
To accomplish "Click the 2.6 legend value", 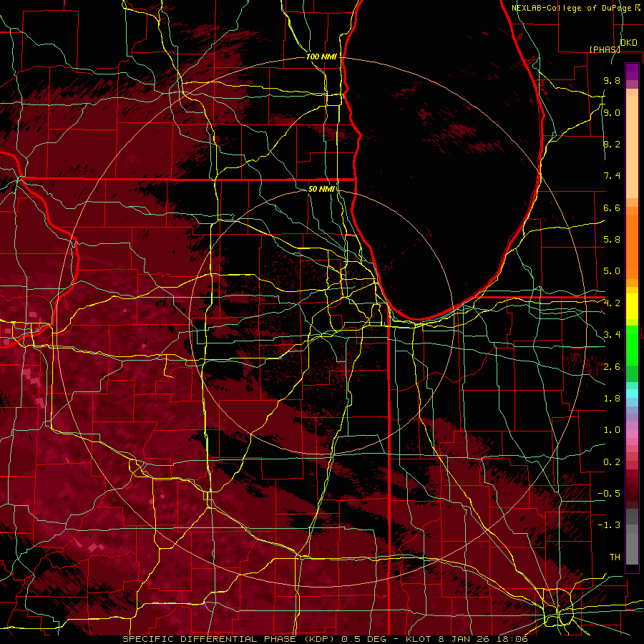I will (612, 367).
